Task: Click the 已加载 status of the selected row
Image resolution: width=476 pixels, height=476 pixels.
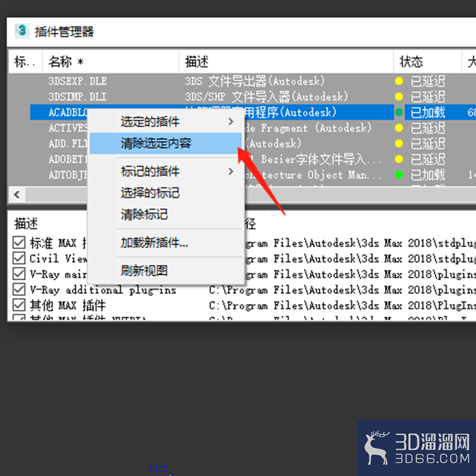Action: coord(428,112)
